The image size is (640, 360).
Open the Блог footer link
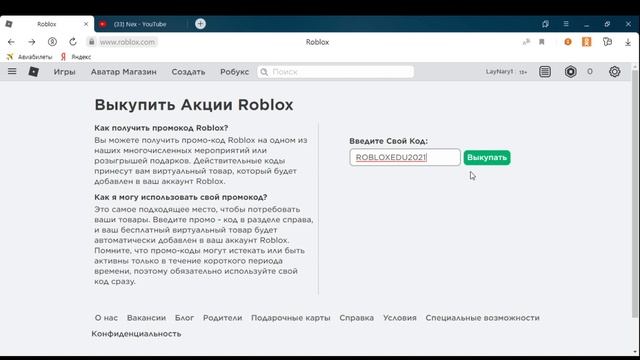tap(184, 318)
